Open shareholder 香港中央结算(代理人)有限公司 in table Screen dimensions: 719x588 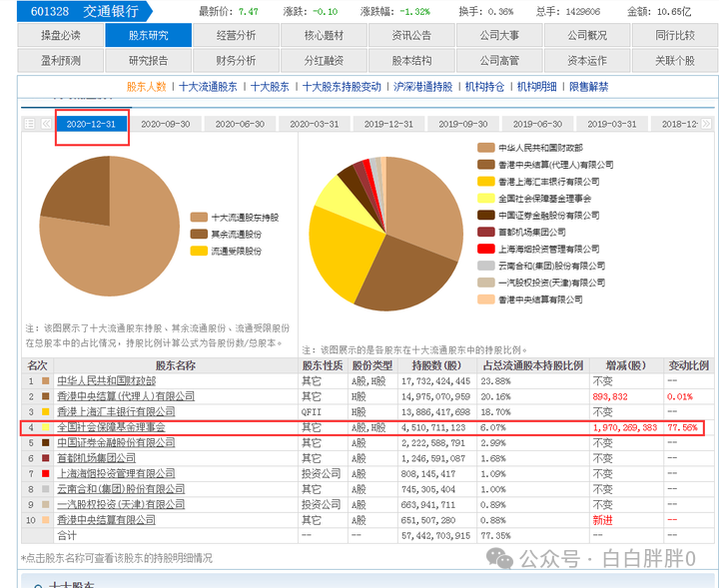[x=126, y=396]
